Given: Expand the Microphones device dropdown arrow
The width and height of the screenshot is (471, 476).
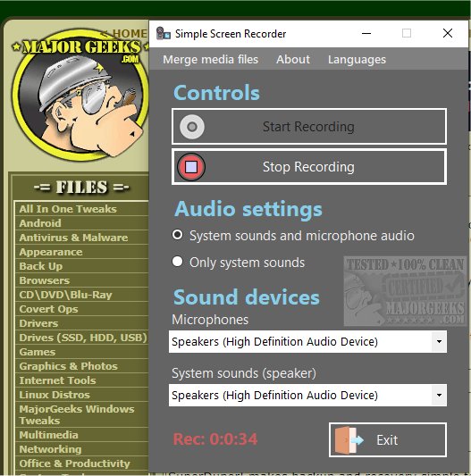Looking at the screenshot, I should [x=439, y=341].
